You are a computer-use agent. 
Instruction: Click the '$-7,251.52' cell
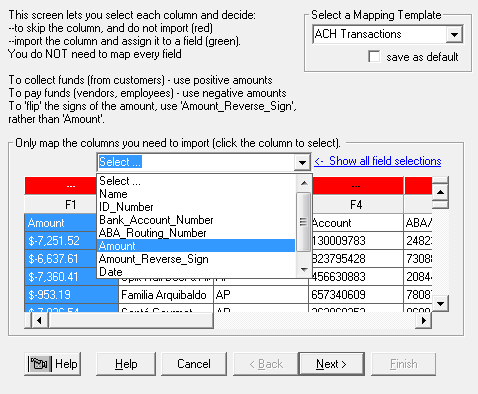(x=60, y=241)
